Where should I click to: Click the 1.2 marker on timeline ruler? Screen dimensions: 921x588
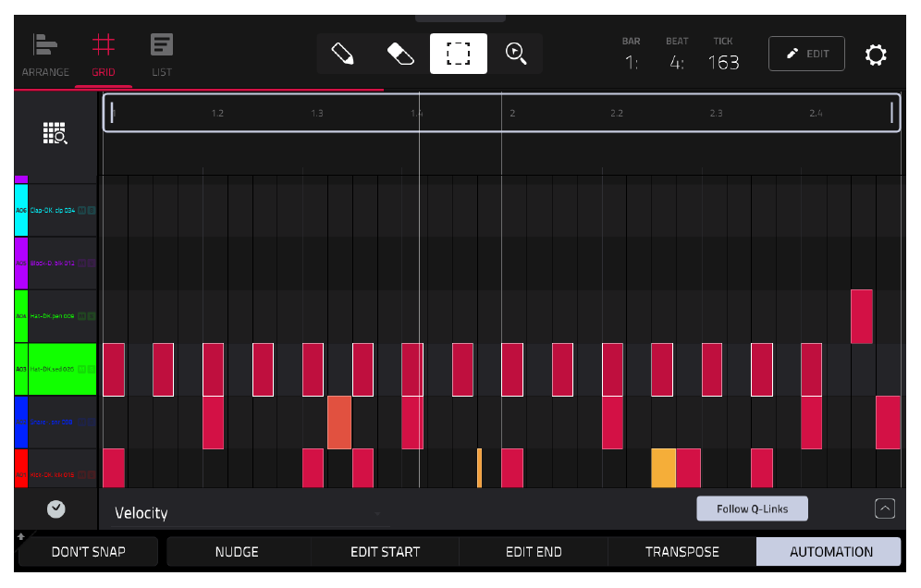[217, 113]
